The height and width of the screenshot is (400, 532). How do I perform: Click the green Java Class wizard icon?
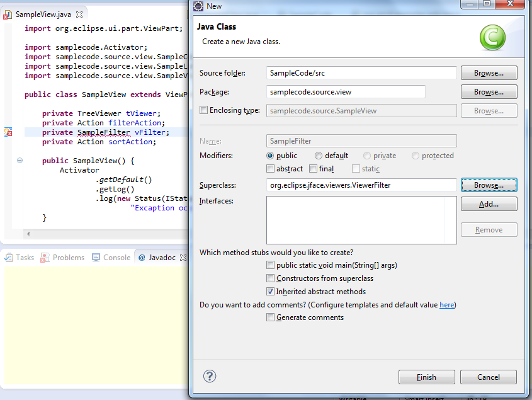492,38
